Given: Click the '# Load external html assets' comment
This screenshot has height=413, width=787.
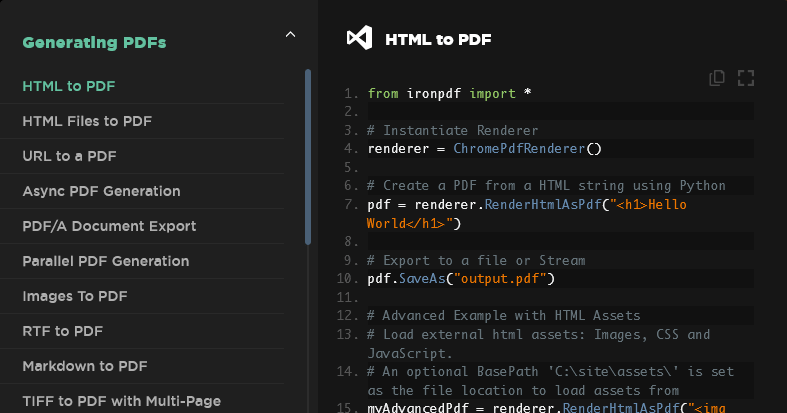Looking at the screenshot, I should point(539,344).
